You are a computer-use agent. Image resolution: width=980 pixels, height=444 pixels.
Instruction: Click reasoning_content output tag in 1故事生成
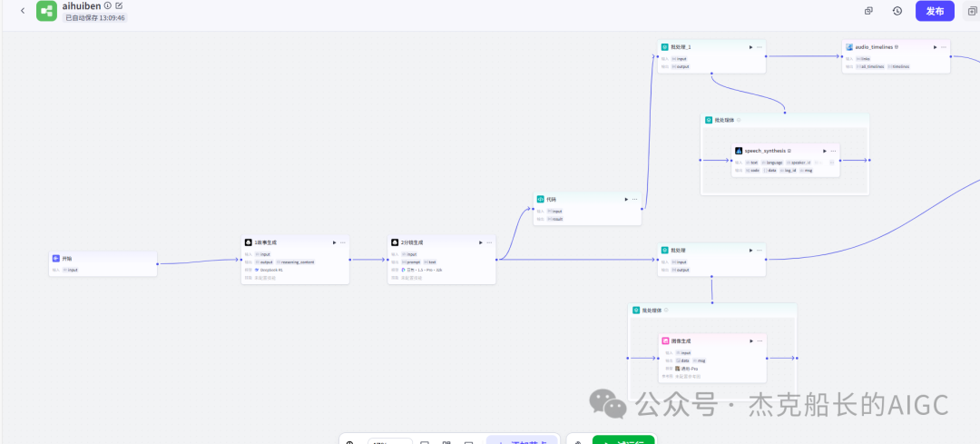click(x=295, y=262)
